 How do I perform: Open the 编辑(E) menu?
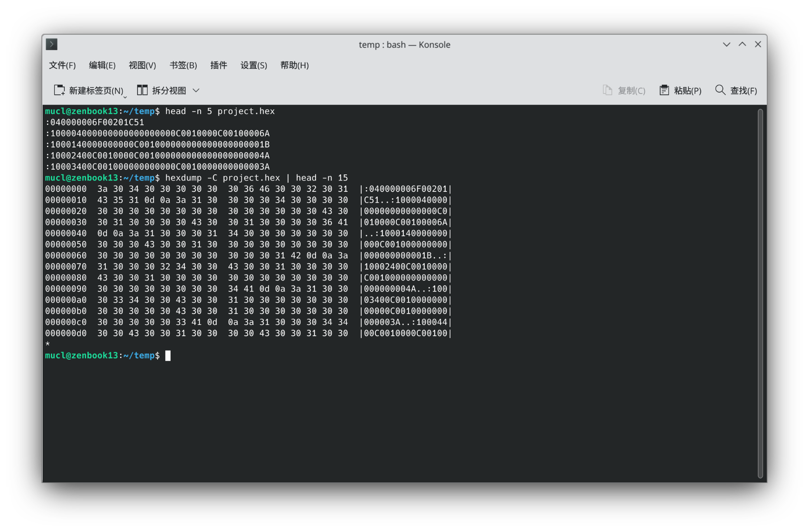[x=102, y=65]
